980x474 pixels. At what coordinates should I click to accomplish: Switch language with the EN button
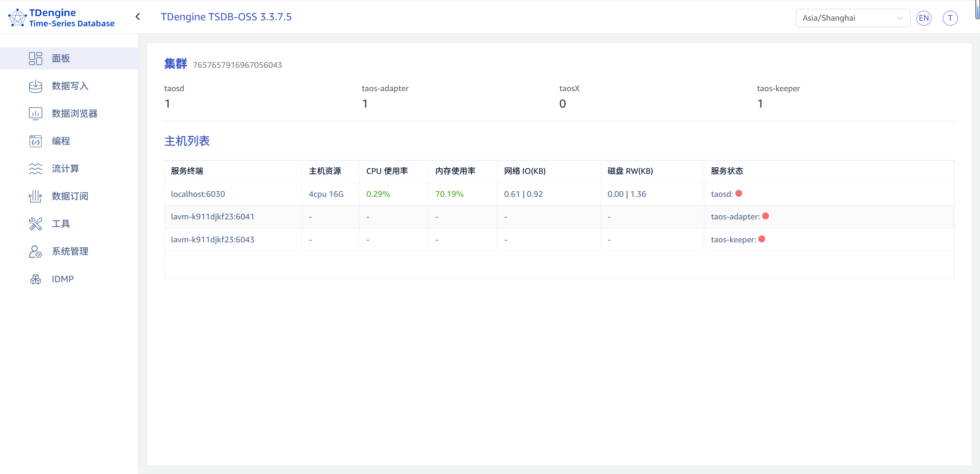(x=924, y=18)
